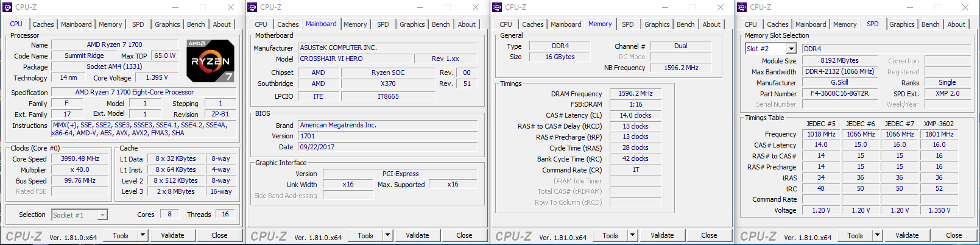The height and width of the screenshot is (245, 980).
Task: Click Validate in the Mainboard window
Action: coord(417,235)
